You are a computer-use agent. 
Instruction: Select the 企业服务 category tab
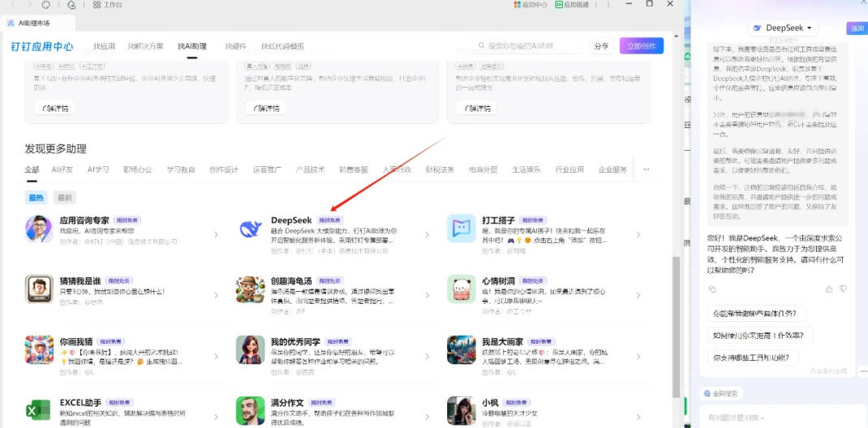pyautogui.click(x=612, y=169)
